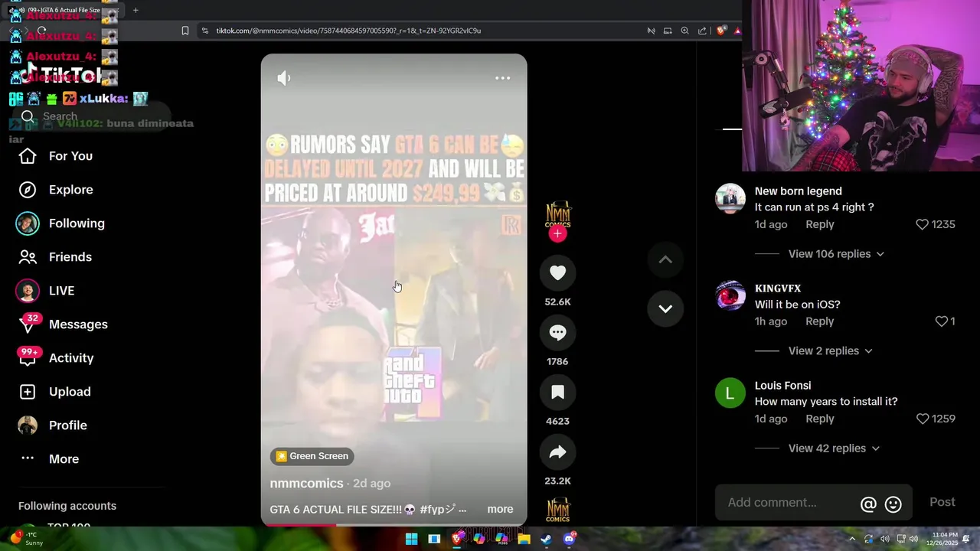
Task: Select the GTA 6 Actual File Size browser tab
Action: [x=64, y=10]
